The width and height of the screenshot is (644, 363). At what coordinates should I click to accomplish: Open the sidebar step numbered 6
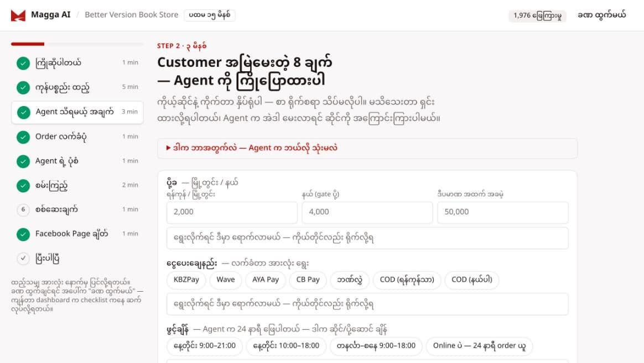(77, 209)
